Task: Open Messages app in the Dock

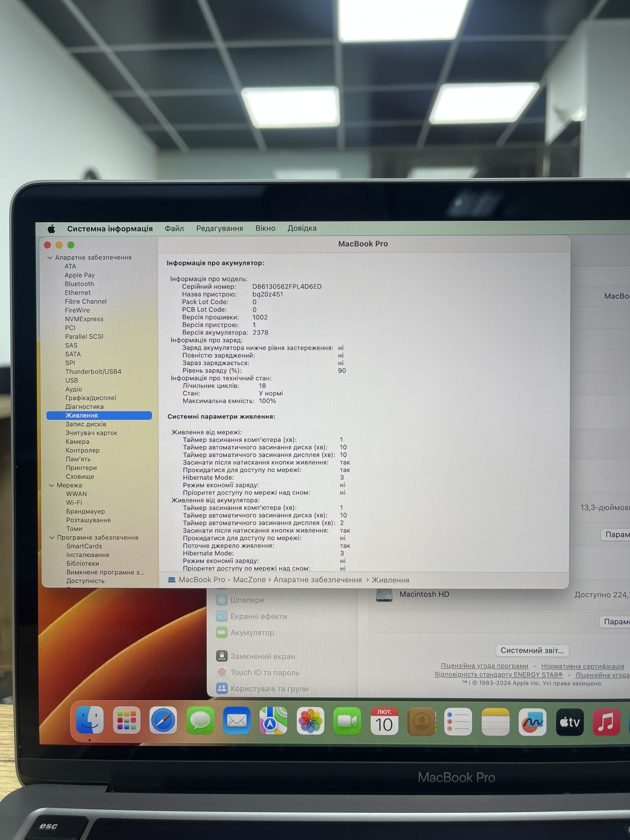Action: [x=200, y=720]
